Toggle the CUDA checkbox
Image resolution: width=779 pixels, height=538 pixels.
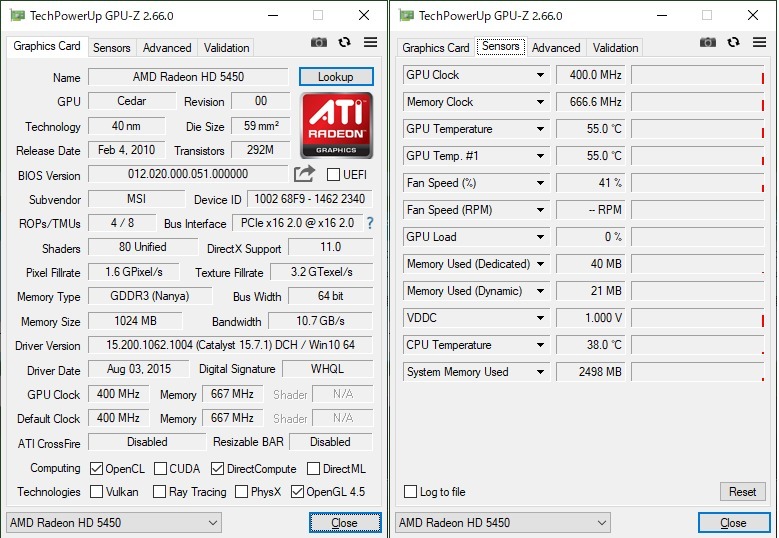pos(160,468)
